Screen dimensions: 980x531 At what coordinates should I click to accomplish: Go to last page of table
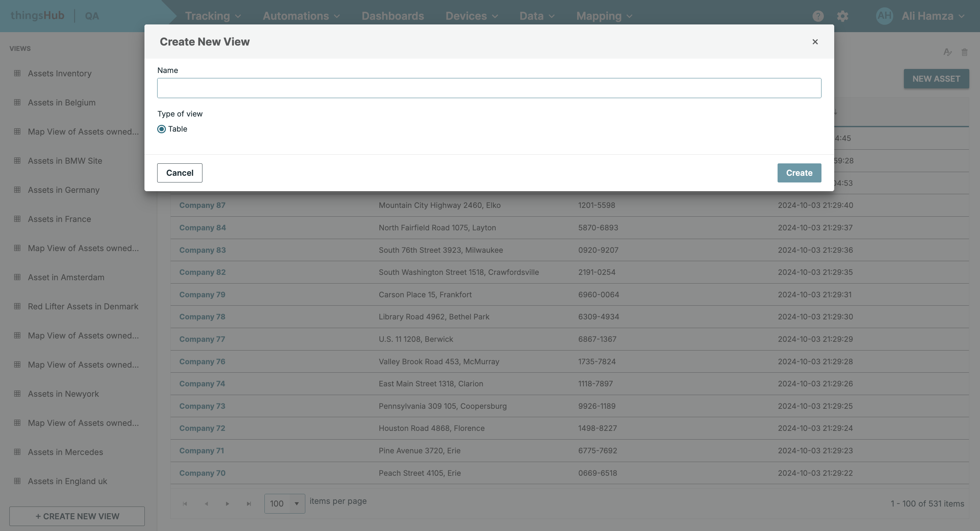(249, 504)
